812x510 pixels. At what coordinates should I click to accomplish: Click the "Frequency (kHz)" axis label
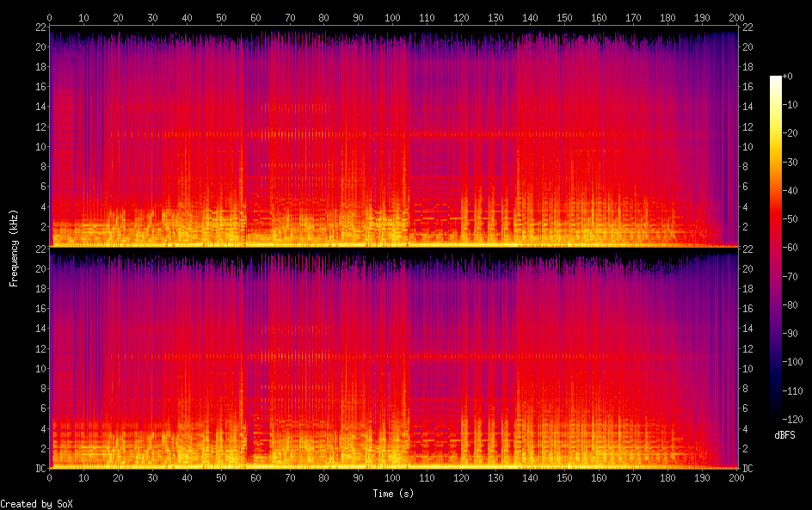click(x=14, y=248)
